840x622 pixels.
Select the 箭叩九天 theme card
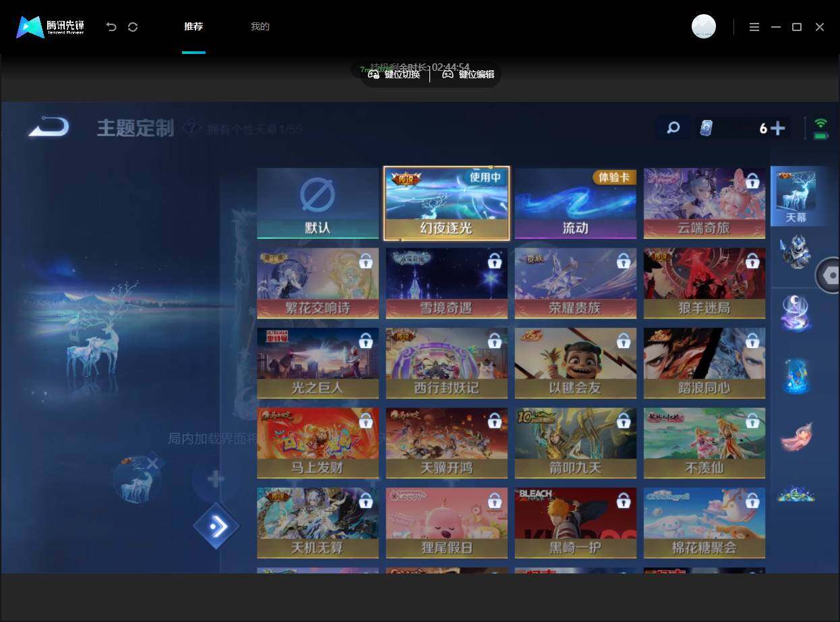click(x=576, y=443)
